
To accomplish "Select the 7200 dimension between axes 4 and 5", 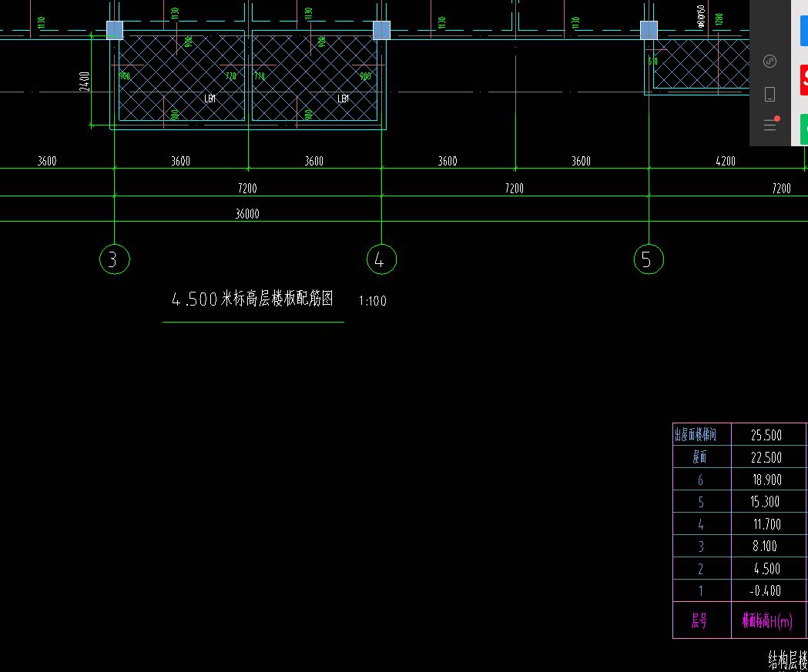I will tap(515, 189).
